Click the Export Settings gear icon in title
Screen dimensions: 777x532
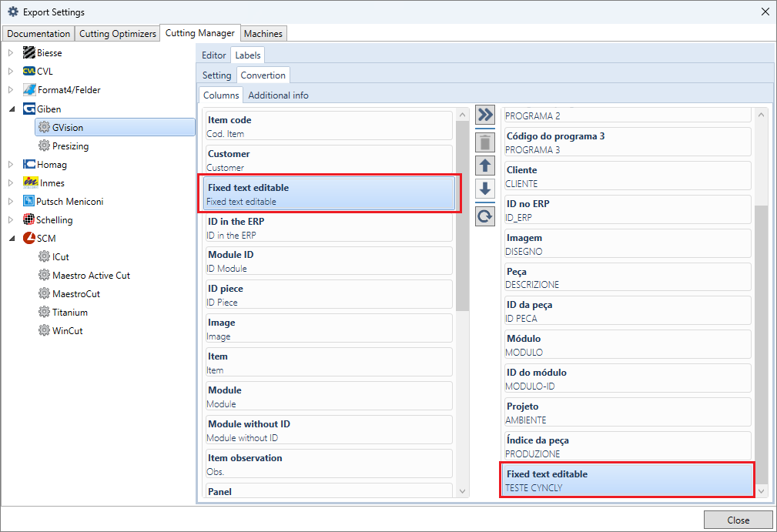13,12
